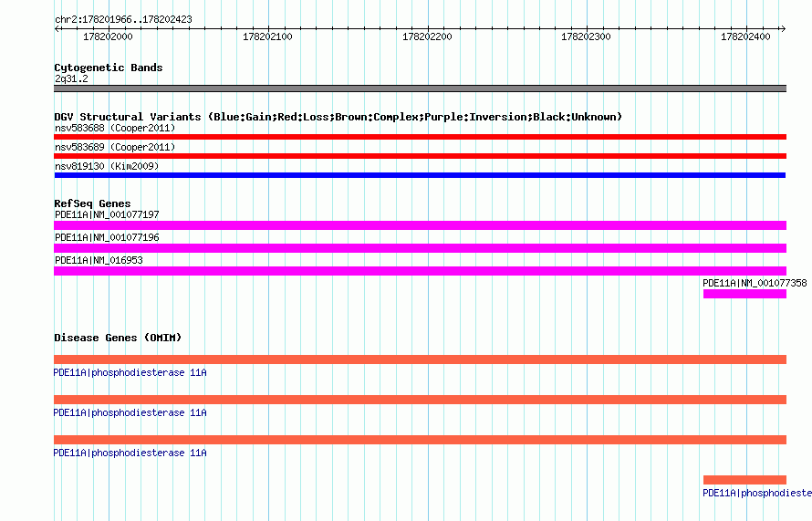
Task: Click the short magenta NM_001077358 gene bar
Action: [x=744, y=294]
